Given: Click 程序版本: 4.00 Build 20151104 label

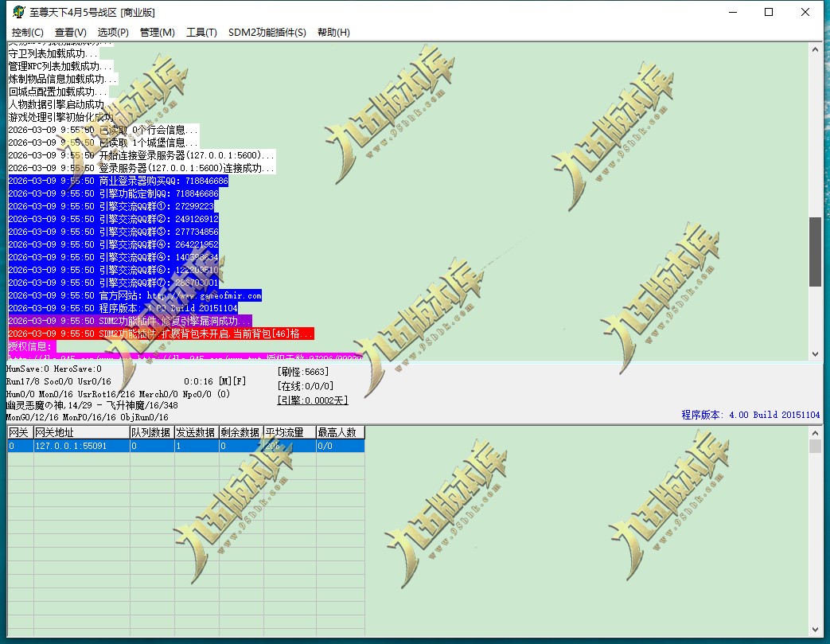Looking at the screenshot, I should [750, 415].
